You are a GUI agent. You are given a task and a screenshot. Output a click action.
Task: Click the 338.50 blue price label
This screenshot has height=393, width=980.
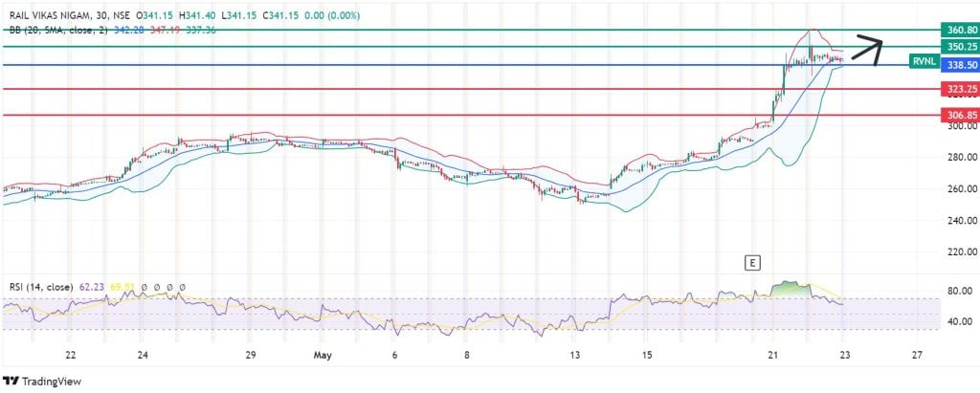[959, 65]
